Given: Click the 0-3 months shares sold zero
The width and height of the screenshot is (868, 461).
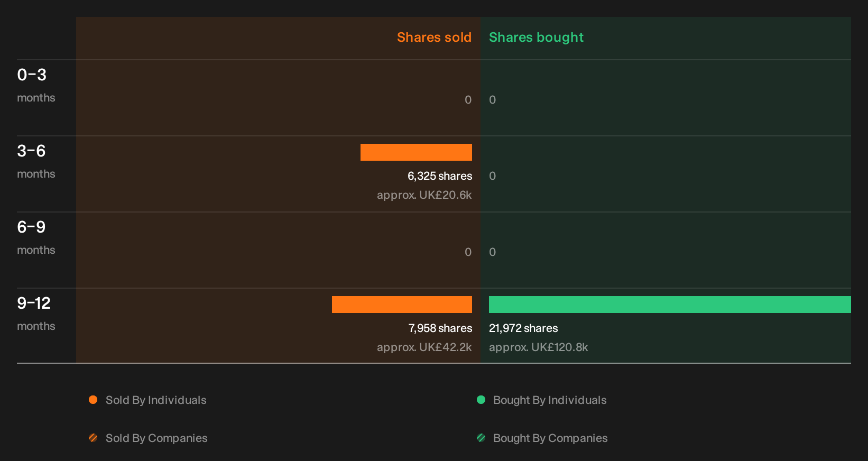Looking at the screenshot, I should click(x=468, y=100).
